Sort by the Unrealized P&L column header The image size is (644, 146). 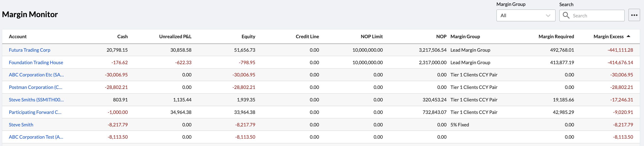pyautogui.click(x=175, y=37)
